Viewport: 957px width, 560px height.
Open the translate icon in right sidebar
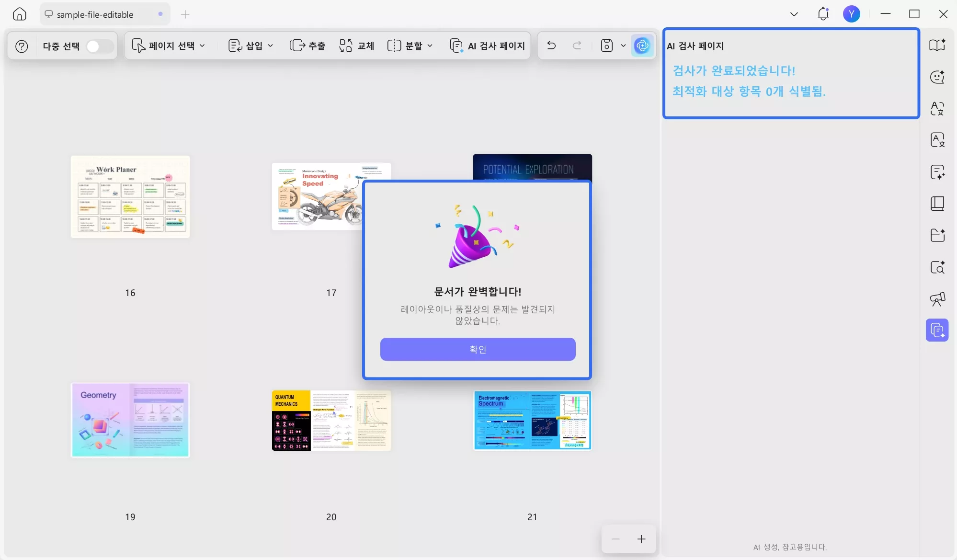click(x=937, y=109)
